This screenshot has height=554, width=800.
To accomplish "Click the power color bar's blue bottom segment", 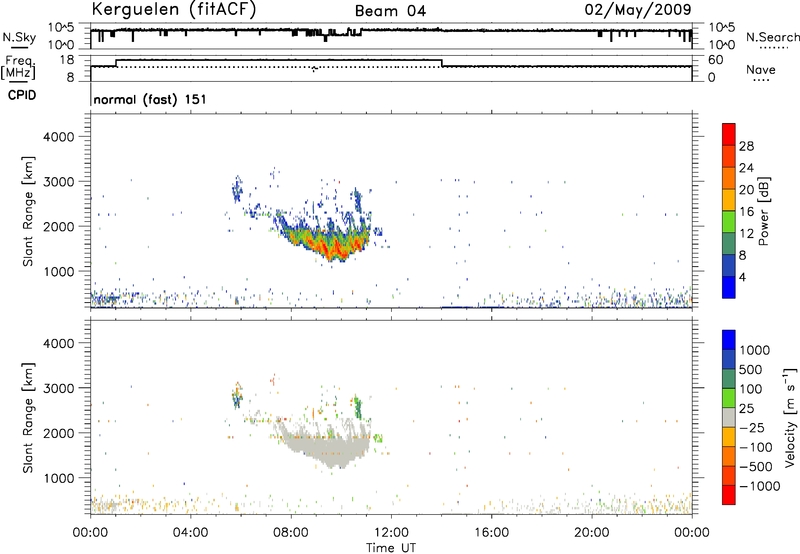I will point(729,287).
